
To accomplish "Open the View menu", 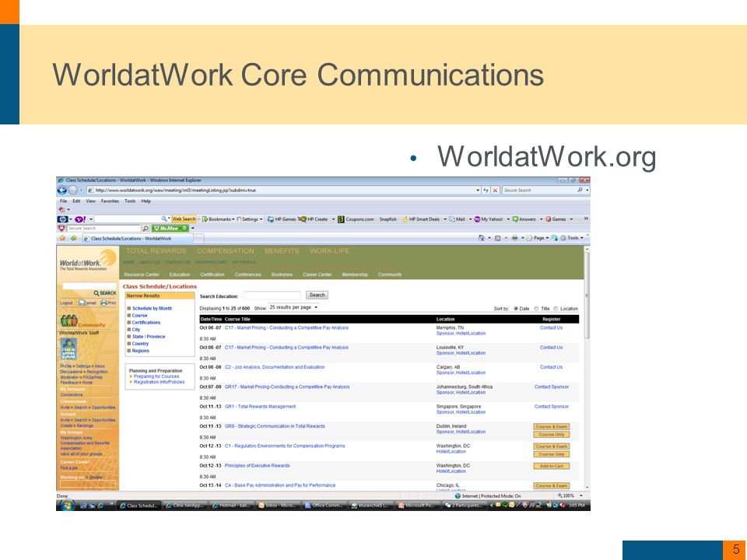I will (90, 201).
